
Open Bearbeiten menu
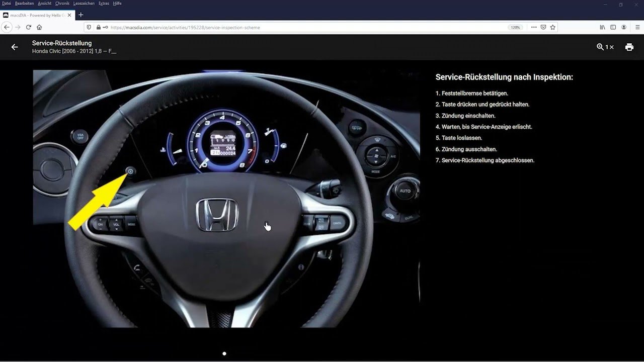25,4
